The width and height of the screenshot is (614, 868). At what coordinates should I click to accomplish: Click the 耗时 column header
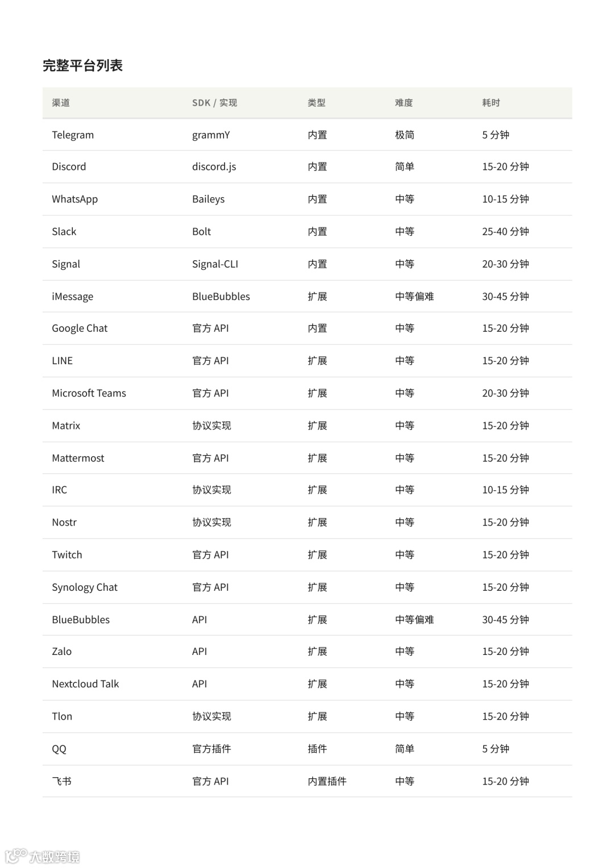[491, 103]
